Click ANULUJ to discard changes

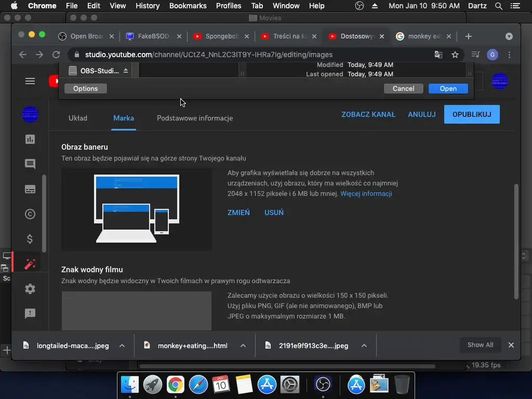pos(422,114)
